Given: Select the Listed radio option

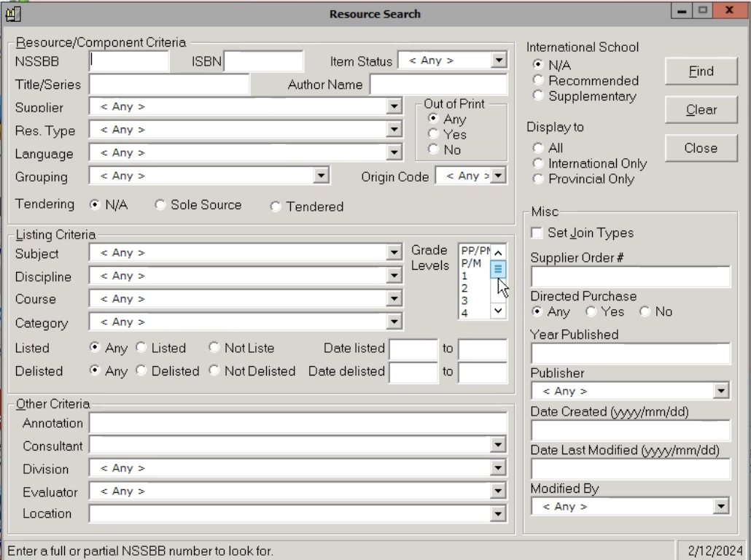Looking at the screenshot, I should pyautogui.click(x=141, y=348).
